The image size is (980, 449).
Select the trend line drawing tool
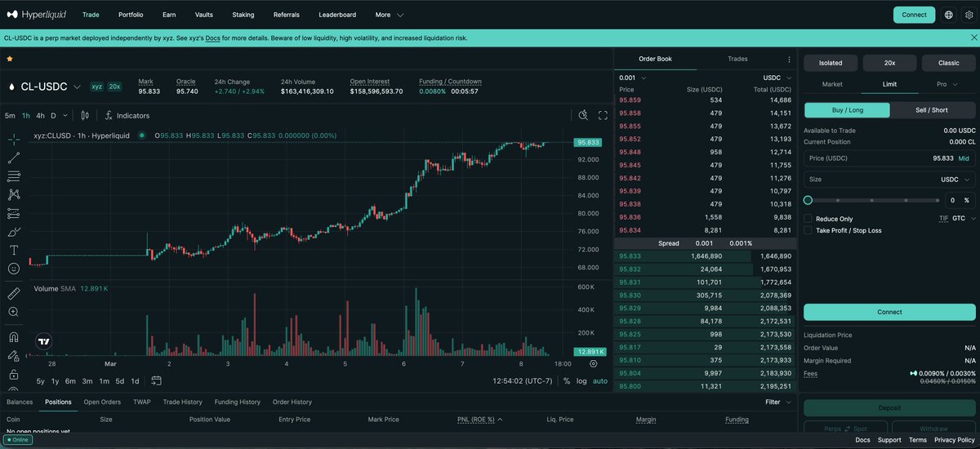(x=14, y=158)
